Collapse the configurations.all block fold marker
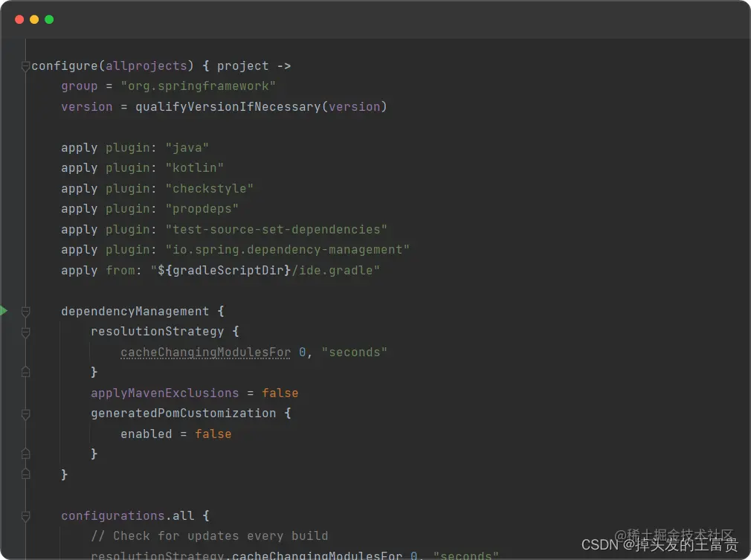Screen dimensions: 751x560 coord(26,516)
